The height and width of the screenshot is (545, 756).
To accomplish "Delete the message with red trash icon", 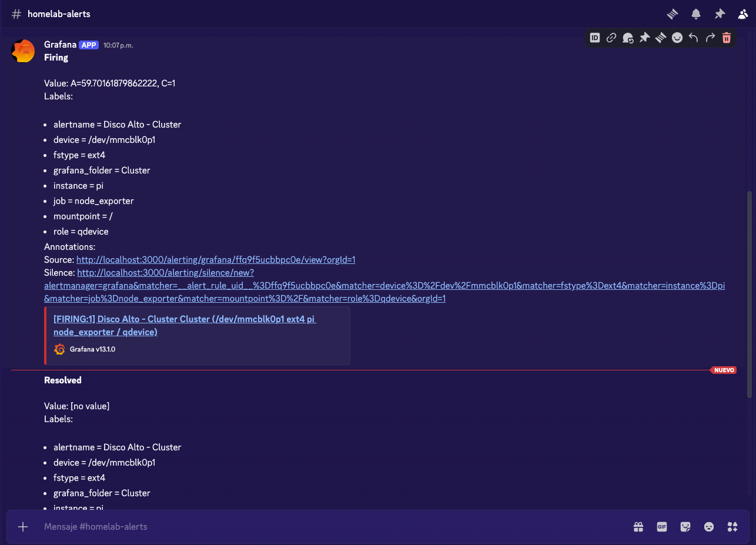I will [727, 38].
